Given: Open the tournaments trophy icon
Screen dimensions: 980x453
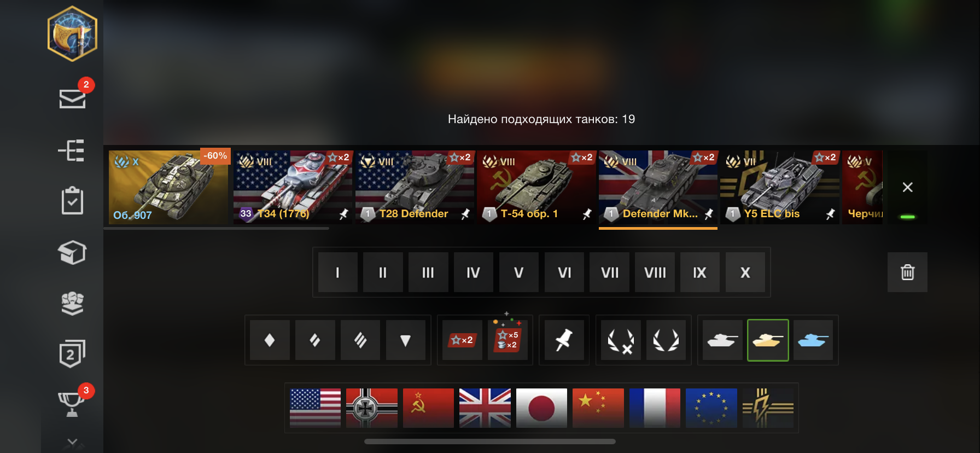Looking at the screenshot, I should [71, 404].
